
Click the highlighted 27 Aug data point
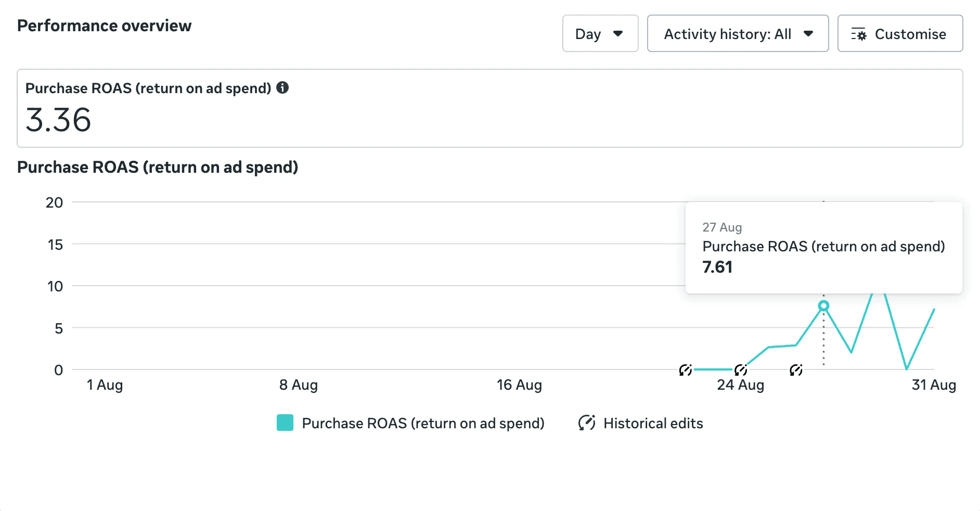[823, 305]
